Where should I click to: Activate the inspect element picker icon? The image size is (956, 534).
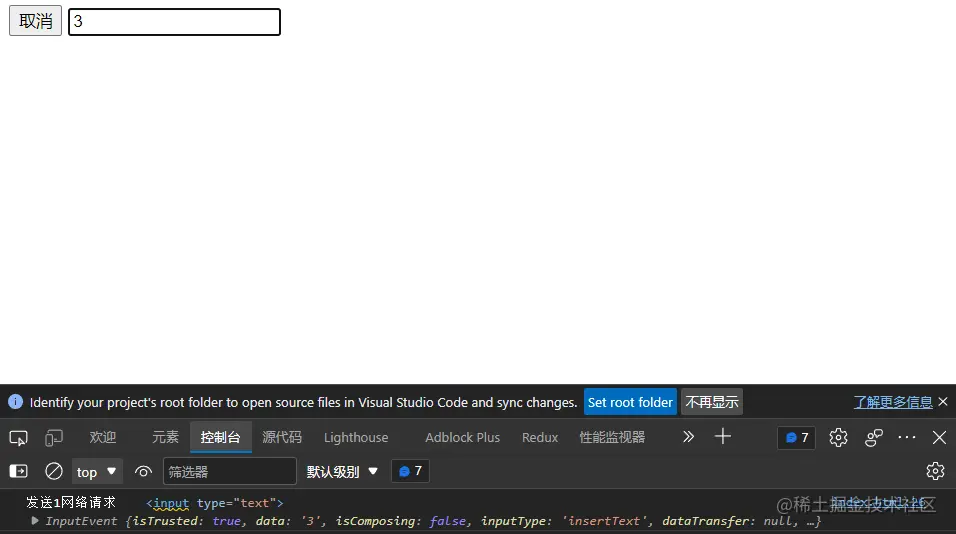18,438
